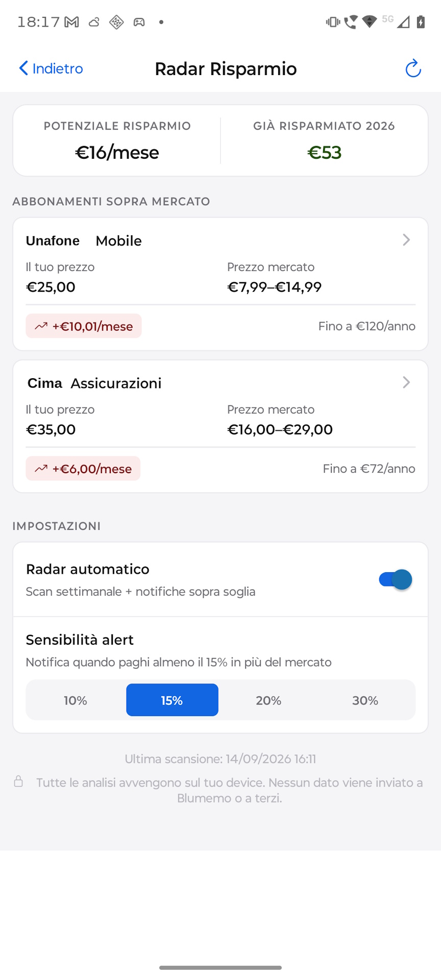Open the Unafone Mobile subscription card
Screen dimensions: 441x980
[220, 284]
